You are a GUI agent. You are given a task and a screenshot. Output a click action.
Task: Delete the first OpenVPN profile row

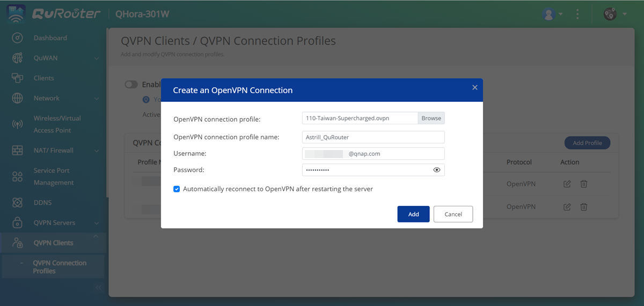(x=584, y=184)
